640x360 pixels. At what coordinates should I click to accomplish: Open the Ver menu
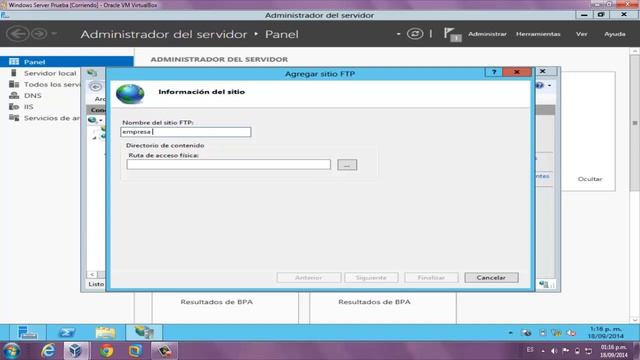(581, 34)
